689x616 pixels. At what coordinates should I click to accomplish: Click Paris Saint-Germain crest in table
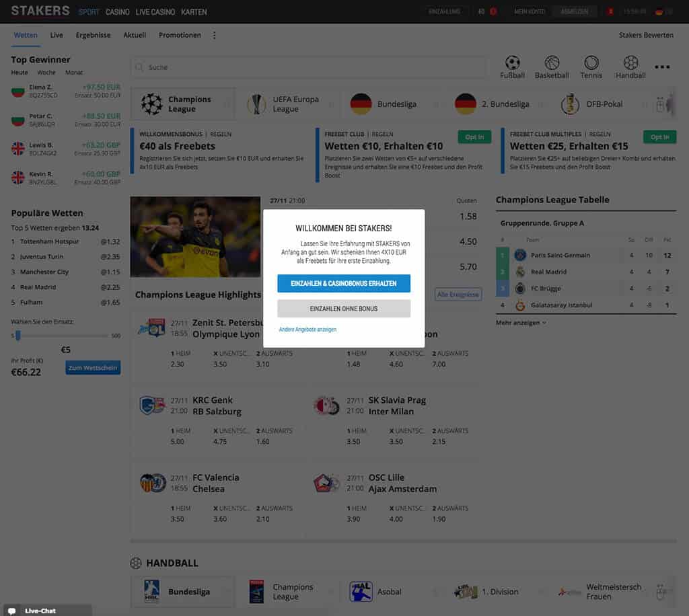[x=520, y=255]
